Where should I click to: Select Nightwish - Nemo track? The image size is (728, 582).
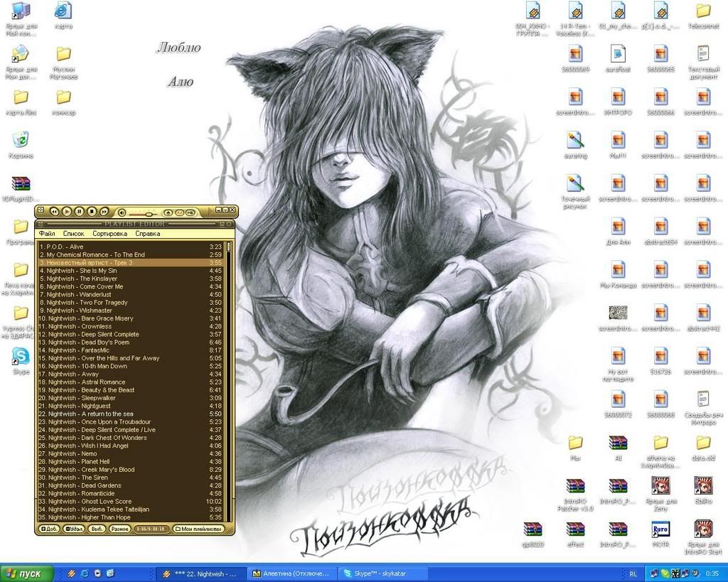pyautogui.click(x=131, y=453)
